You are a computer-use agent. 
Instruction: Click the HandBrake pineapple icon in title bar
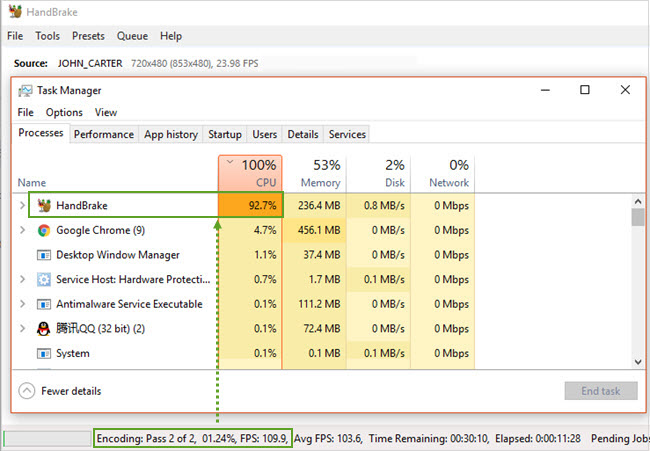tap(15, 12)
